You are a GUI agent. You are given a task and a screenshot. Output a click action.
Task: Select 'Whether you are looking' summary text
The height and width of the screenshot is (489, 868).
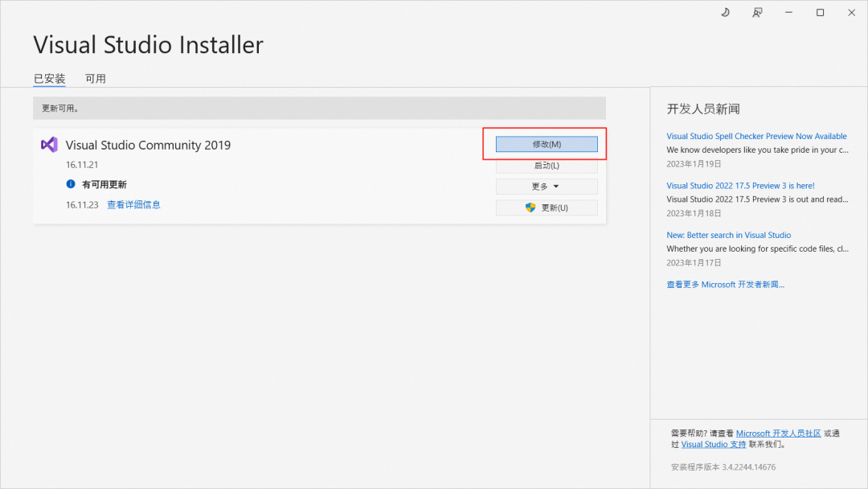click(x=757, y=249)
